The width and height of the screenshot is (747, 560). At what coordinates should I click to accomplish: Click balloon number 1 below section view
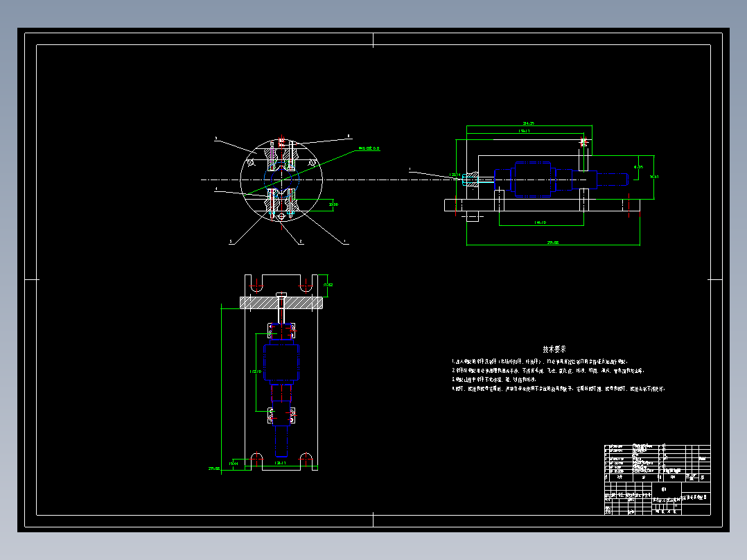345,242
